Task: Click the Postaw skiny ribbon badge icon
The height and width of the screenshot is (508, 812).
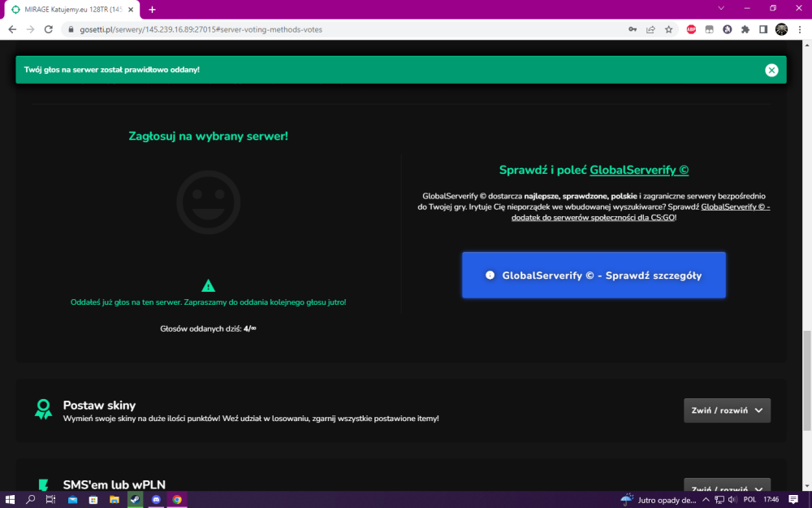Action: (x=44, y=410)
